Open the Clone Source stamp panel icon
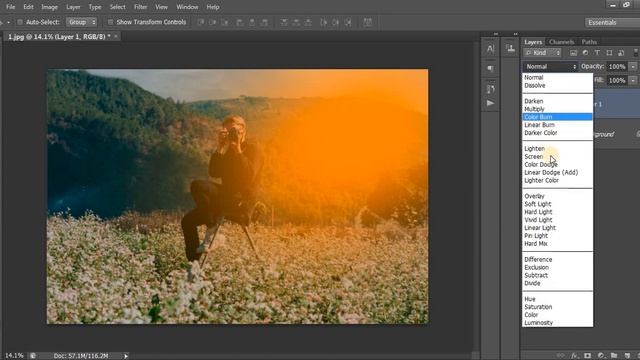The height and width of the screenshot is (360, 640). [510, 49]
